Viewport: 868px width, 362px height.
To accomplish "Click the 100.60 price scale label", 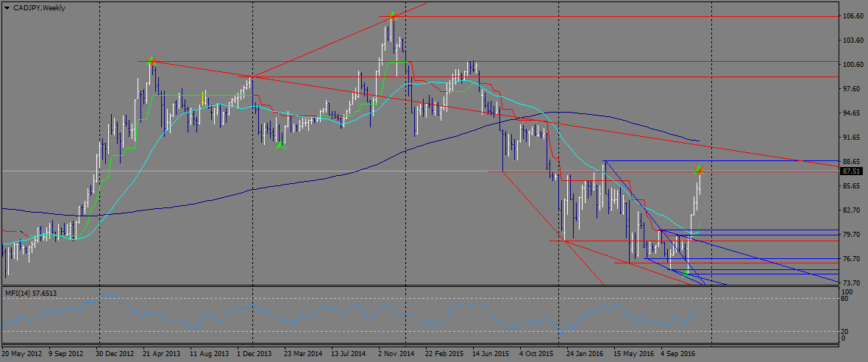I will tap(853, 65).
